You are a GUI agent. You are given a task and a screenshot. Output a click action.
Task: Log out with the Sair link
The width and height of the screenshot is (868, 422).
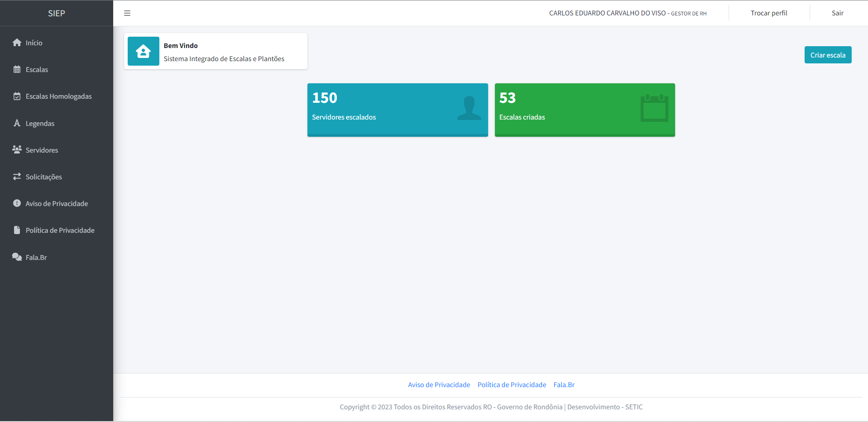coord(838,13)
